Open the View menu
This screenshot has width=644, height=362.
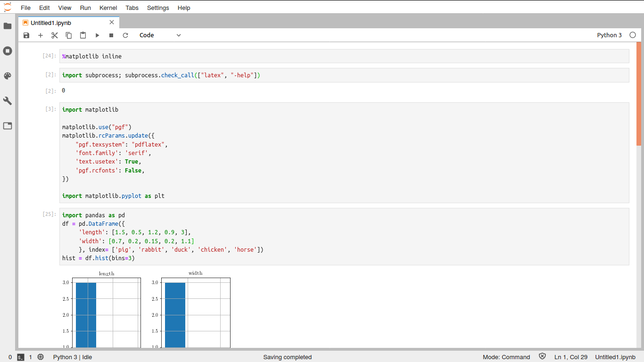(65, 8)
